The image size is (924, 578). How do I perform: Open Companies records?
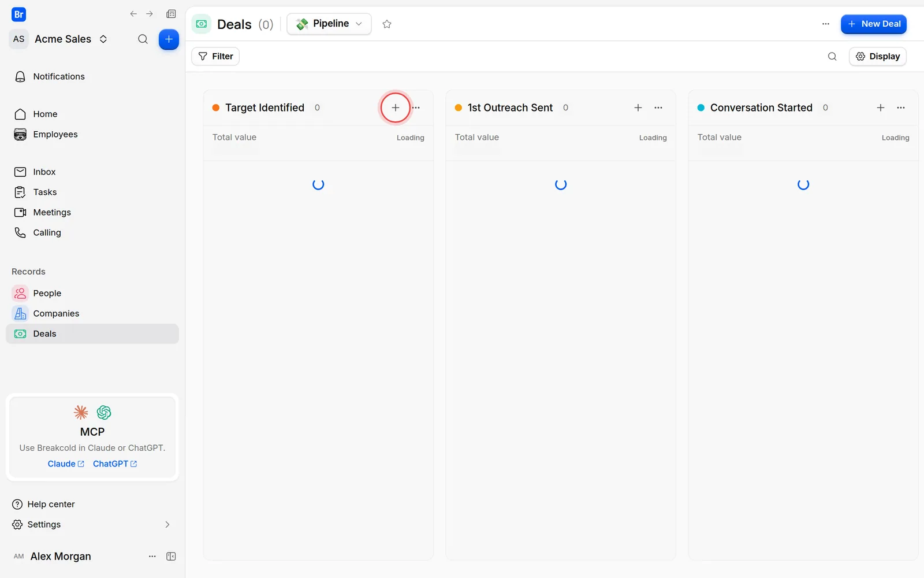click(x=92, y=313)
